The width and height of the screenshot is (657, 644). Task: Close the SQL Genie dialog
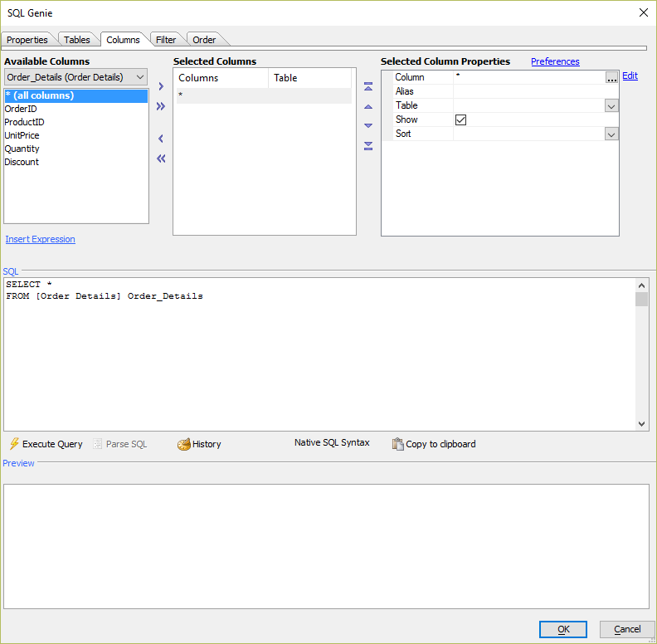(644, 12)
